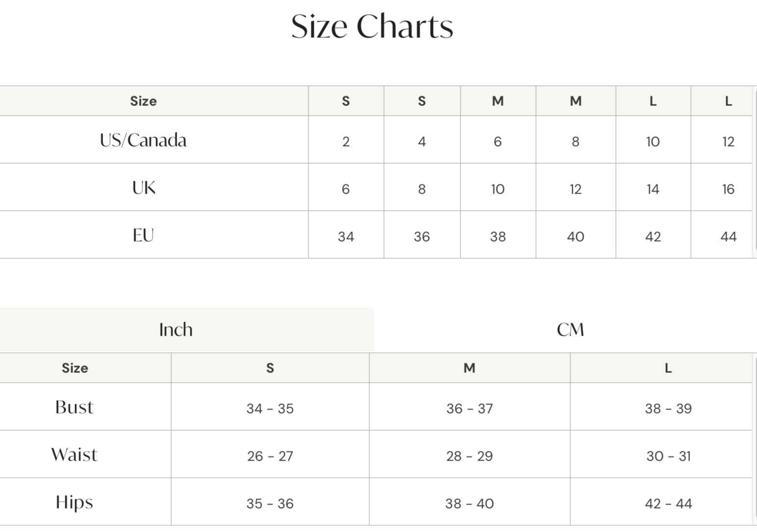This screenshot has width=757, height=532.
Task: Click the Hips 42 - 44 measurement cell
Action: (x=668, y=504)
